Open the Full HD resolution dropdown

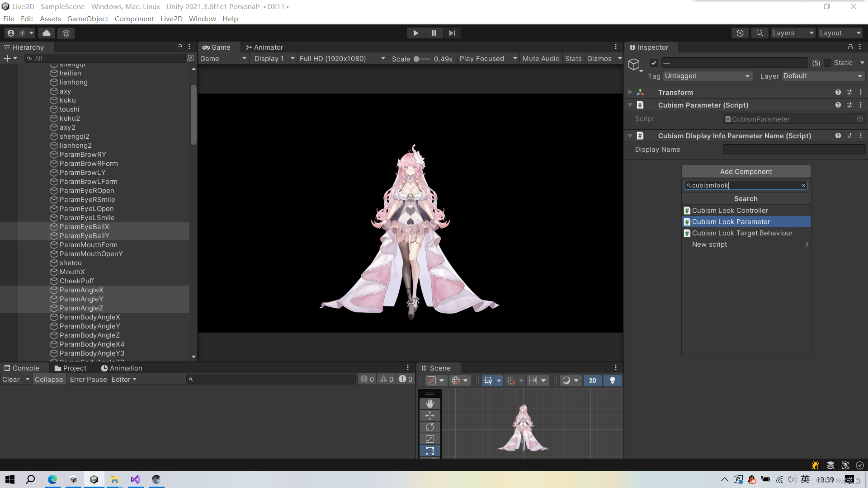pos(342,59)
